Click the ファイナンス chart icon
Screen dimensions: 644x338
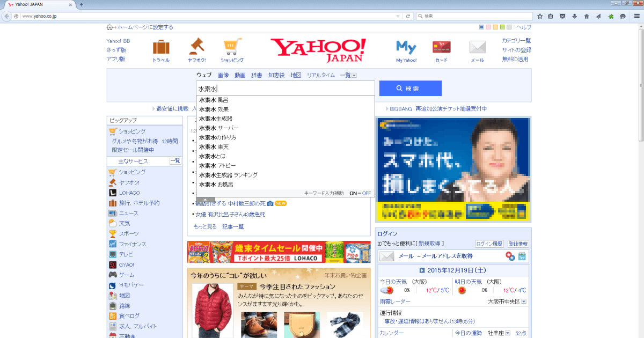click(x=113, y=244)
